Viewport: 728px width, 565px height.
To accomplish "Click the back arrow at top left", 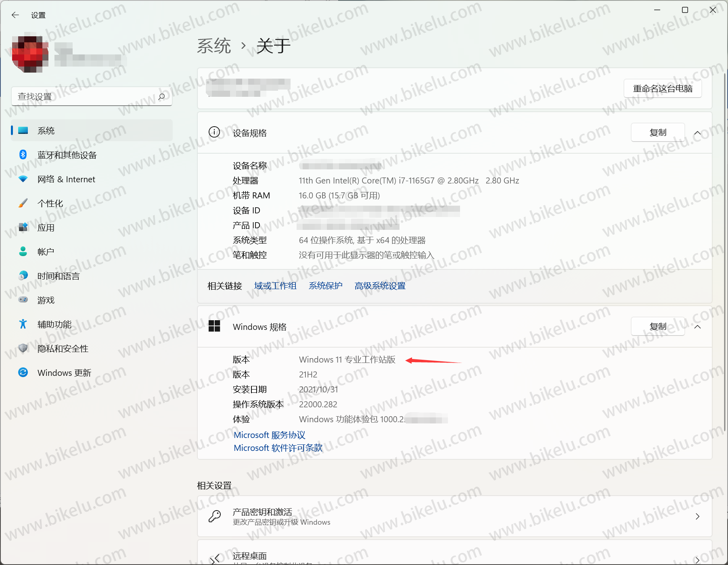I will click(15, 15).
